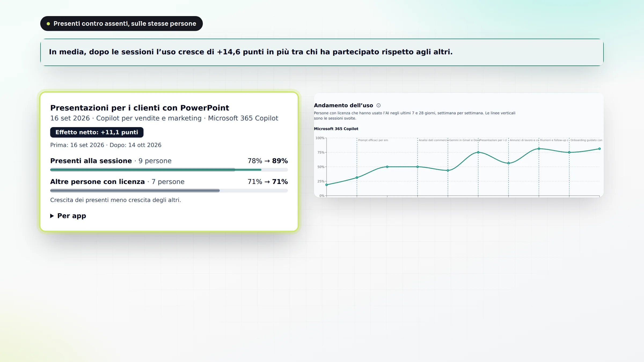Select the Riunioni e follow-up session marker
This screenshot has width=644, height=362.
(554, 140)
